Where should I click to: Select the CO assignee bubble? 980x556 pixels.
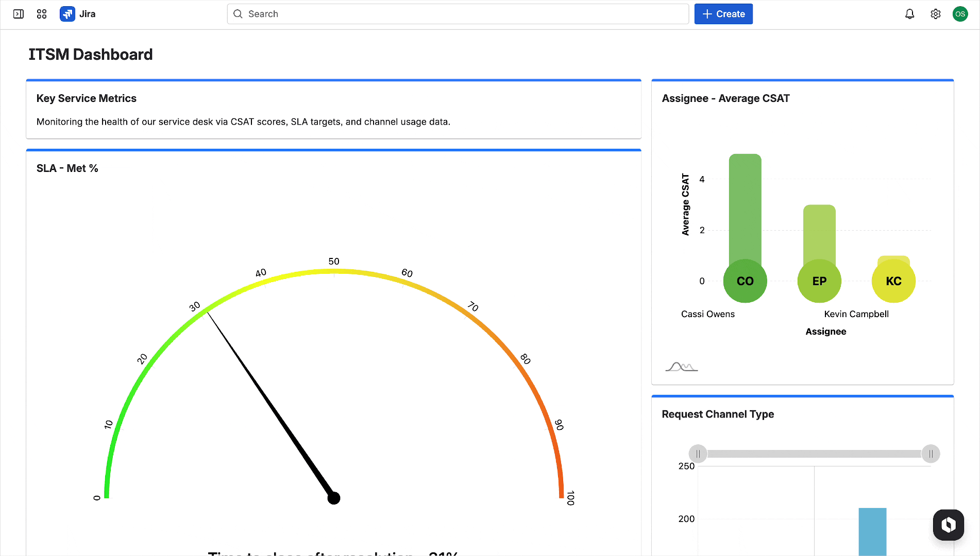[x=745, y=281]
